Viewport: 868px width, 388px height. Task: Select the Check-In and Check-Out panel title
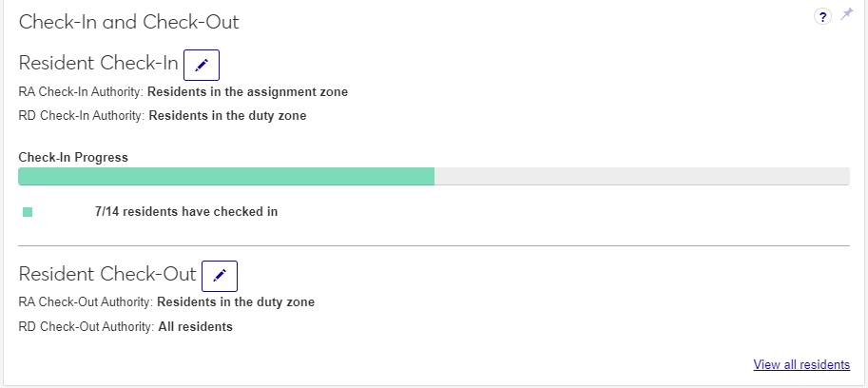coord(129,22)
